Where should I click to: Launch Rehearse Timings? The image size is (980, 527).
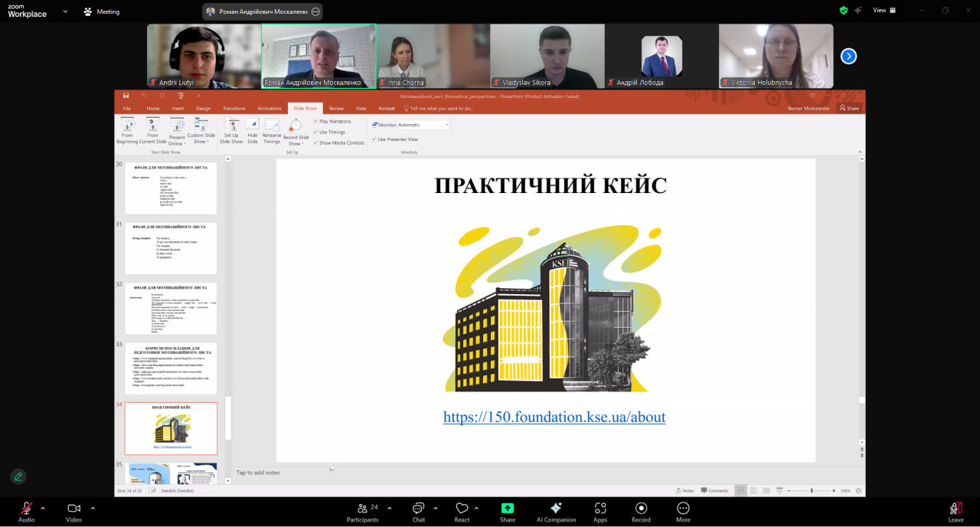coord(272,131)
